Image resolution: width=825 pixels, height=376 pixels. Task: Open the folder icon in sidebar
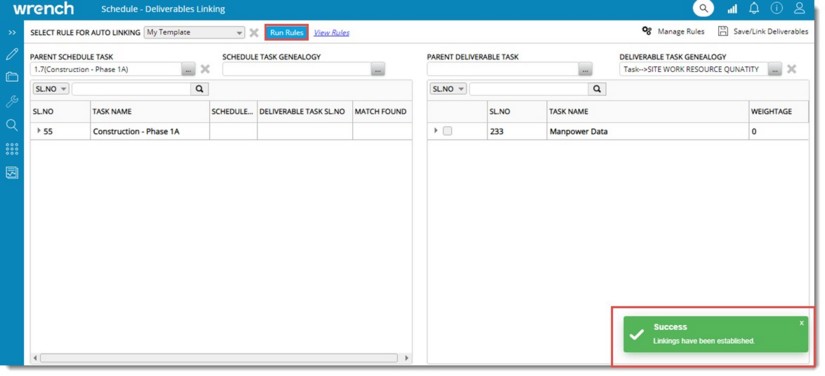coord(12,77)
